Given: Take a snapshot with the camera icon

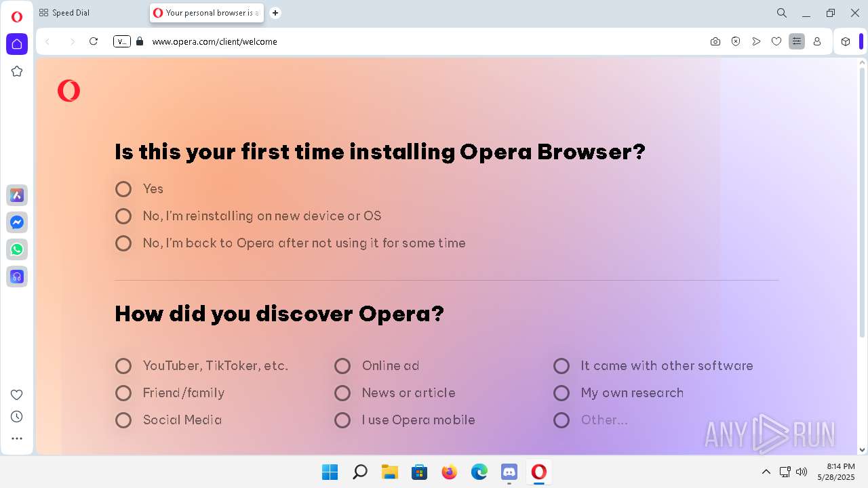Looking at the screenshot, I should [x=715, y=41].
